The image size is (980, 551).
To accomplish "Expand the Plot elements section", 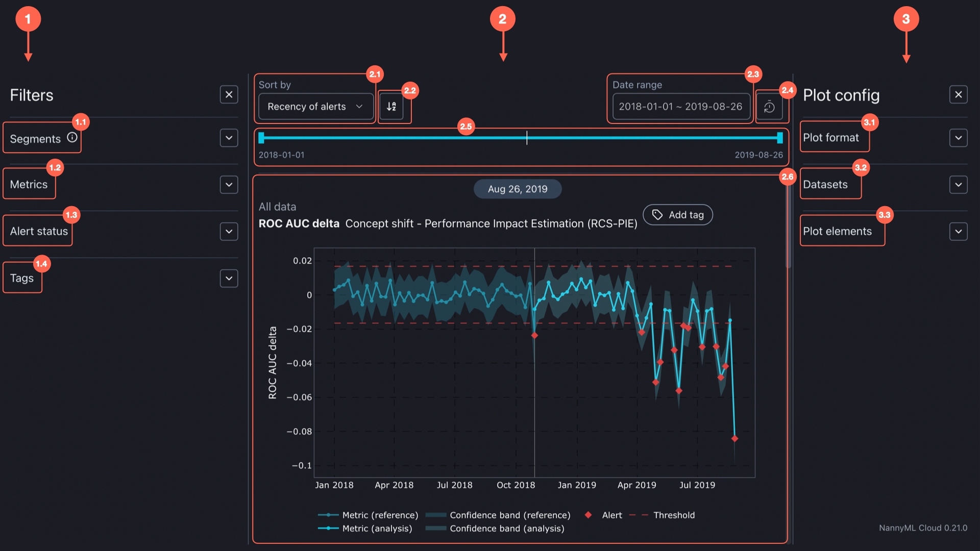I will tap(958, 231).
